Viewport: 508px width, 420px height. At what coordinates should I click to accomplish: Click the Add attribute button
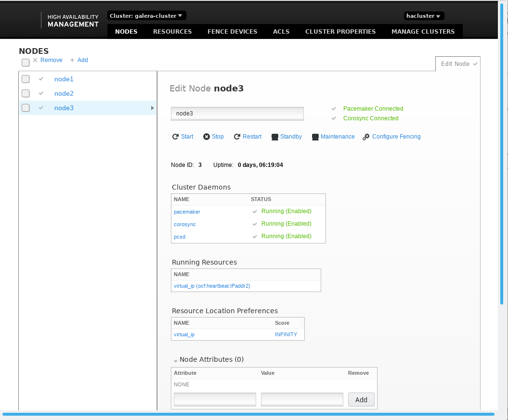[361, 400]
